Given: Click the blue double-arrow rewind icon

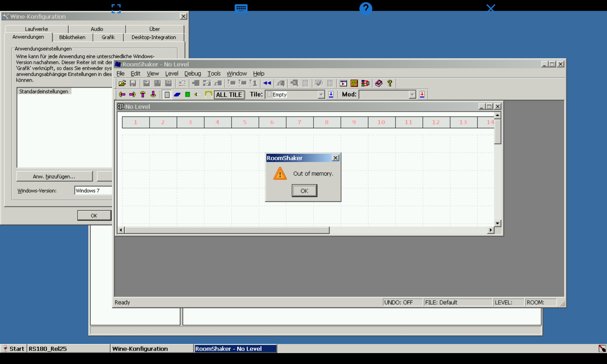Looking at the screenshot, I should coord(267,83).
